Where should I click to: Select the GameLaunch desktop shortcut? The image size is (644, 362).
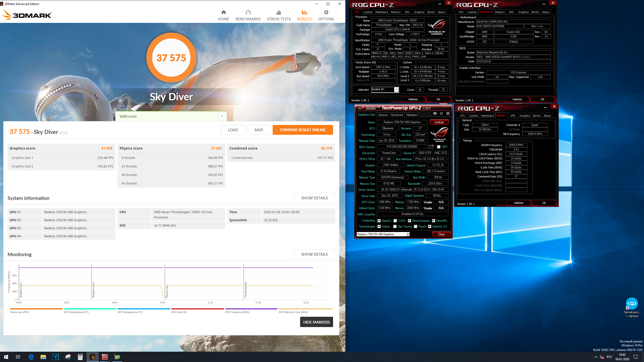(x=632, y=307)
